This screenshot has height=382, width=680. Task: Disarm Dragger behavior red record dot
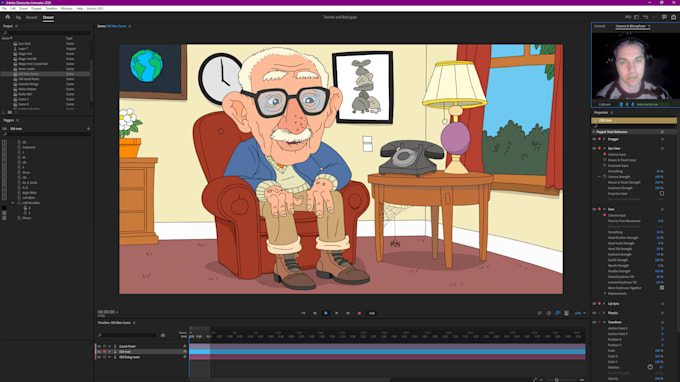[599, 139]
